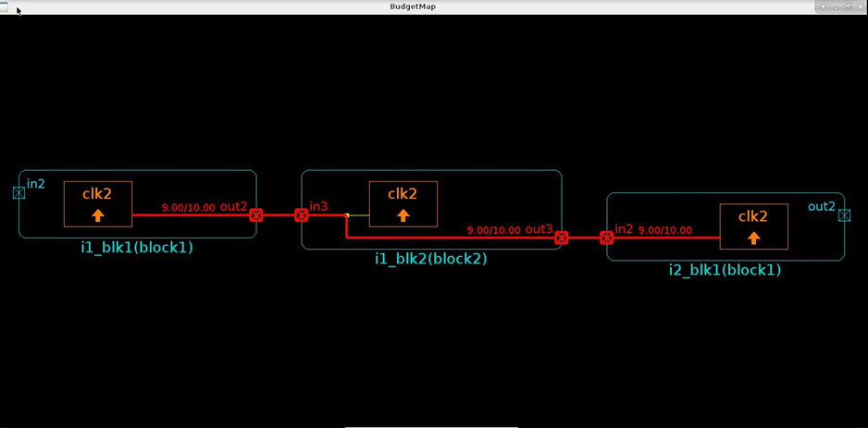Click 9.00/10.00 budget near out2 in i1_blk1

pyautogui.click(x=189, y=208)
